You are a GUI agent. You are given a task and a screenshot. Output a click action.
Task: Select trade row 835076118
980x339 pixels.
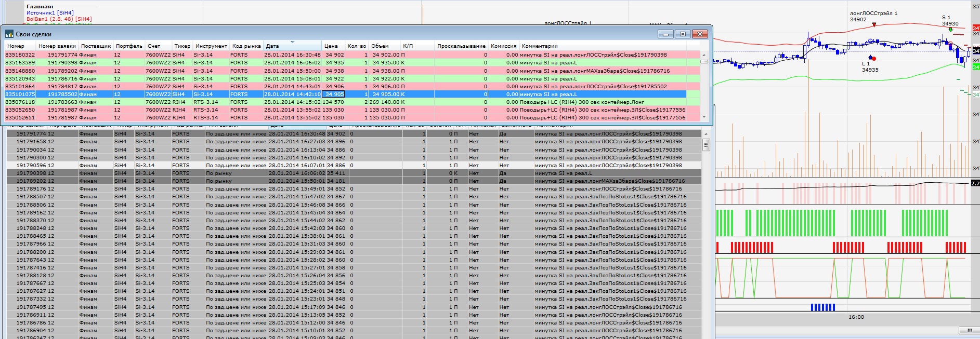coord(351,102)
